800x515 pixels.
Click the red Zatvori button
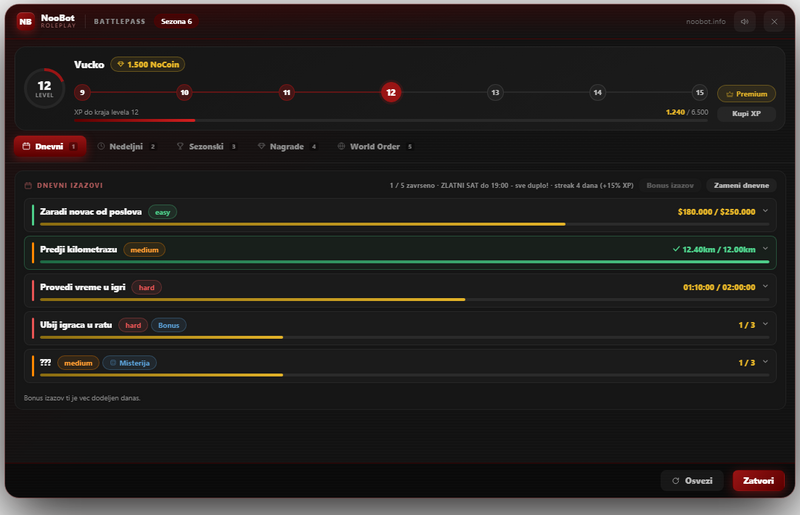click(x=758, y=481)
